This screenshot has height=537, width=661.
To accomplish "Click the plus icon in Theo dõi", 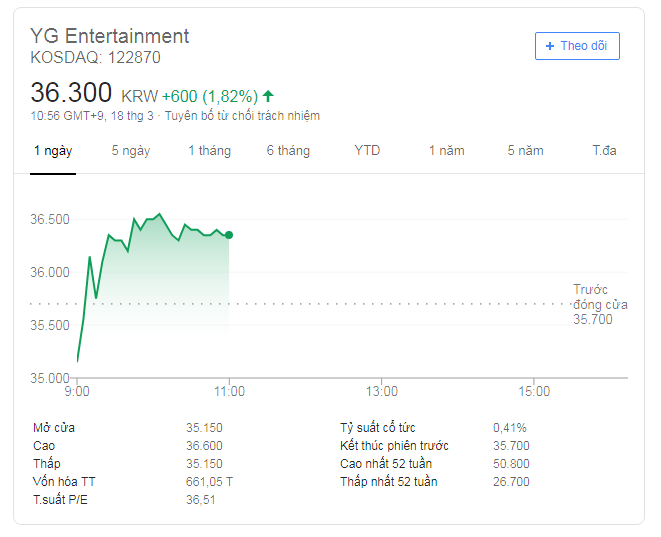I will click(x=550, y=46).
